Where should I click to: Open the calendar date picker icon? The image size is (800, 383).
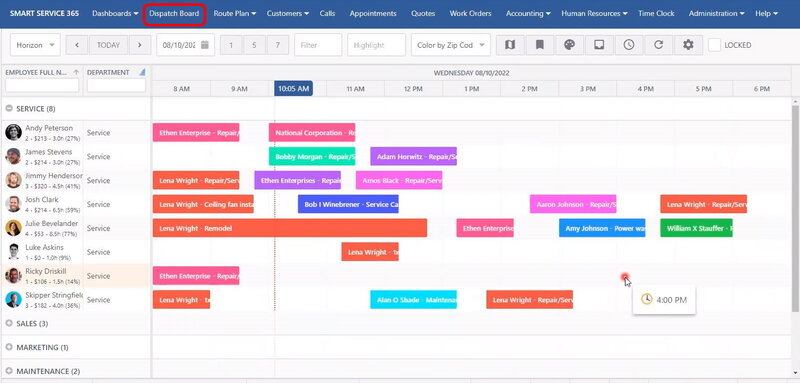205,45
